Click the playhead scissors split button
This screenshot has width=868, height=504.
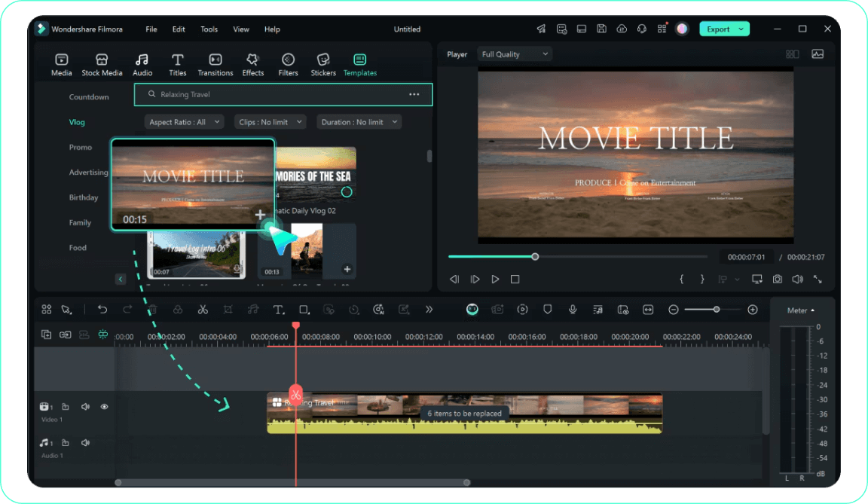295,395
